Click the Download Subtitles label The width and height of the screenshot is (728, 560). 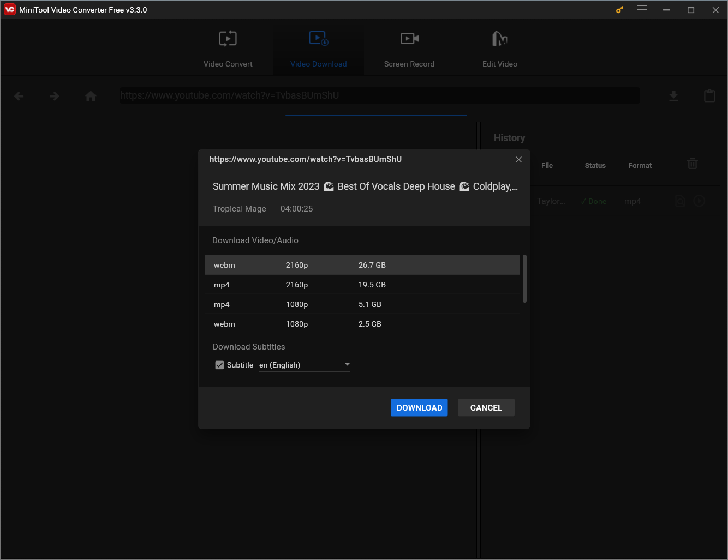tap(249, 347)
